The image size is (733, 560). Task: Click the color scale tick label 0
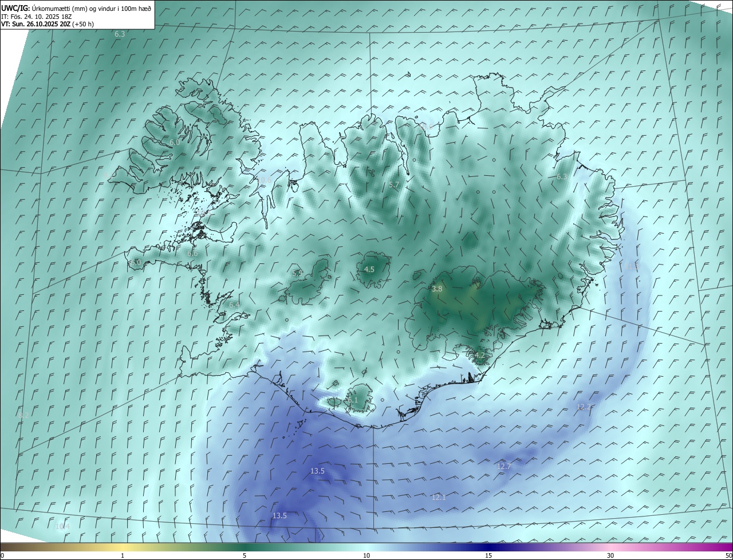click(2, 555)
